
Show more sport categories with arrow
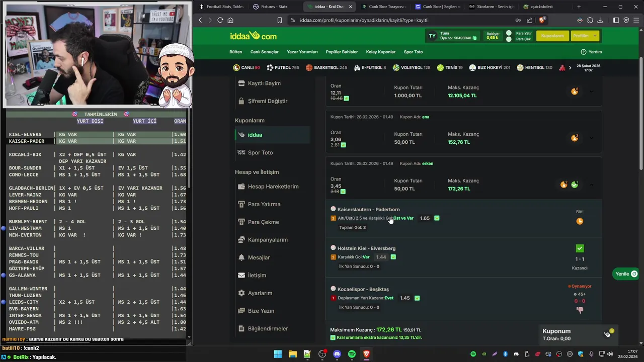coord(570,67)
